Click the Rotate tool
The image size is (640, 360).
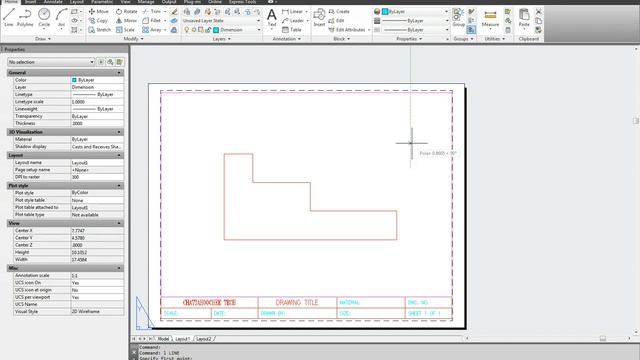[x=127, y=11]
